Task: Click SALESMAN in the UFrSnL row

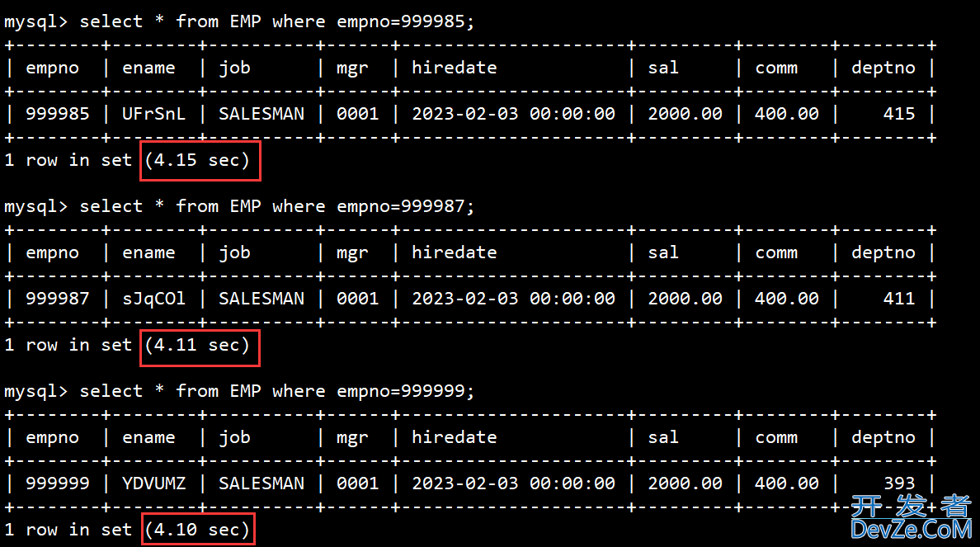Action: coord(261,114)
